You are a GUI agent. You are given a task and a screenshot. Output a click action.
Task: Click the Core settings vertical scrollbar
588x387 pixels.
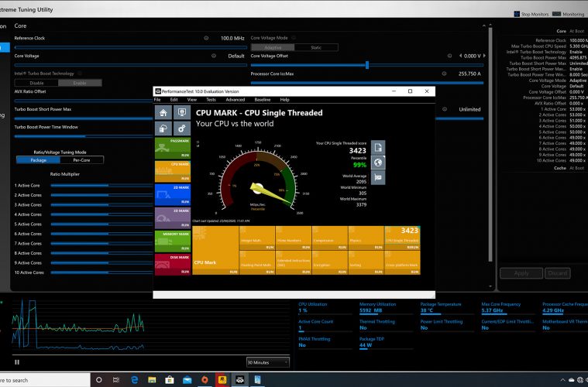[x=490, y=144]
